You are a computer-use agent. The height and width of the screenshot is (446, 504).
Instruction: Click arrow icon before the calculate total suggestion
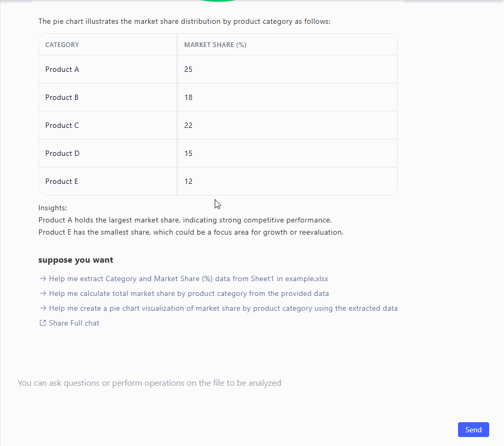(43, 293)
